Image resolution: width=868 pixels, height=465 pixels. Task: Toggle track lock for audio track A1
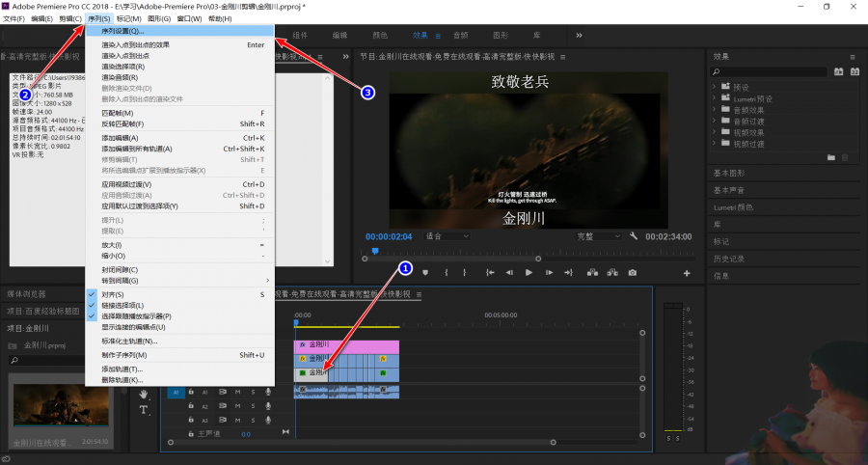point(191,392)
